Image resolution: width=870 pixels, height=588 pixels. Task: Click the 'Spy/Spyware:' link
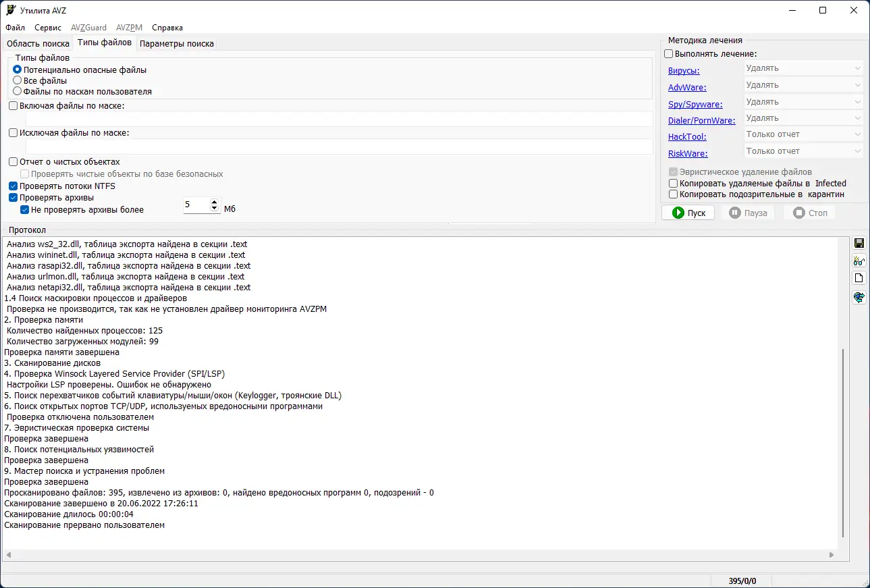coord(695,105)
